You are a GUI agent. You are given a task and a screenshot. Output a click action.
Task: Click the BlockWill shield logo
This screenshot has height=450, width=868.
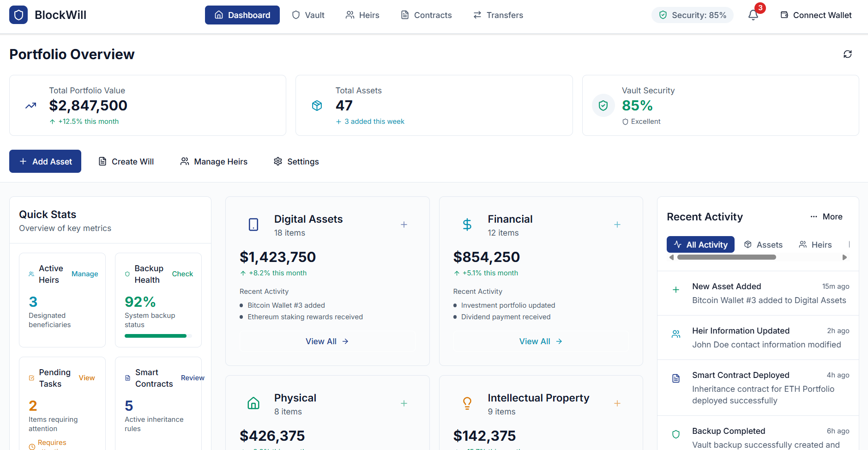(x=18, y=15)
